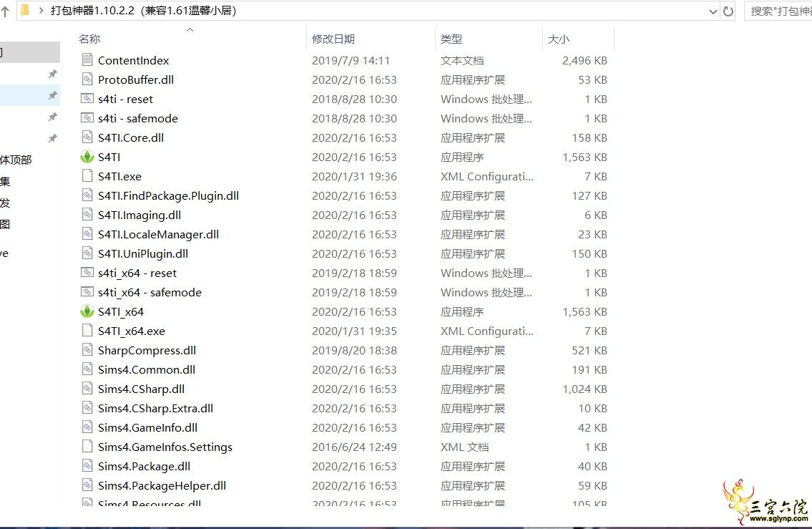Click the 521 KB size of SharpCompress.dll

[590, 350]
